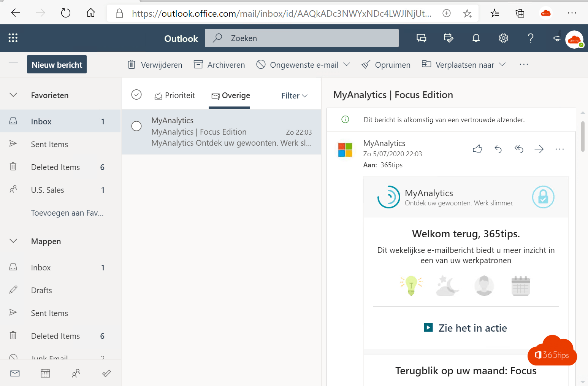The height and width of the screenshot is (386, 588).
Task: Open Deleted Items under Favorieten
Action: [60, 167]
